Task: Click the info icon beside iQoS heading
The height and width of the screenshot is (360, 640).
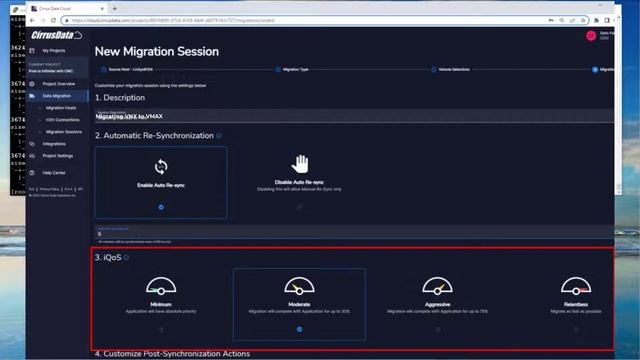Action: pos(127,257)
